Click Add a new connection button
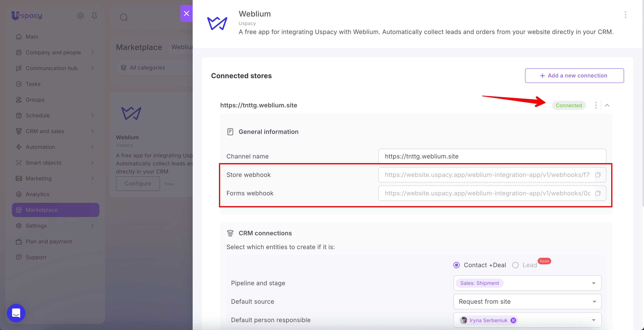This screenshot has width=644, height=330. point(574,75)
